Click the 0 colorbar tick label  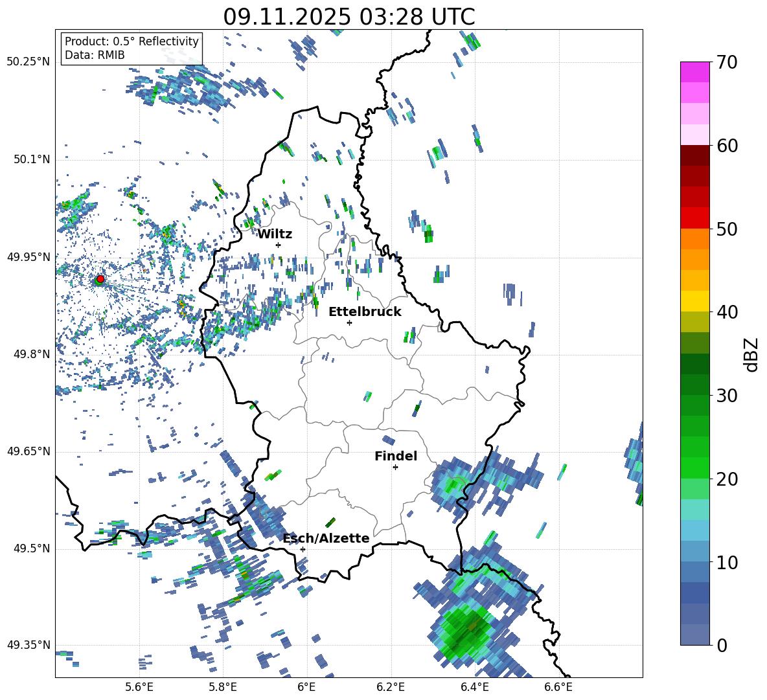tap(722, 645)
